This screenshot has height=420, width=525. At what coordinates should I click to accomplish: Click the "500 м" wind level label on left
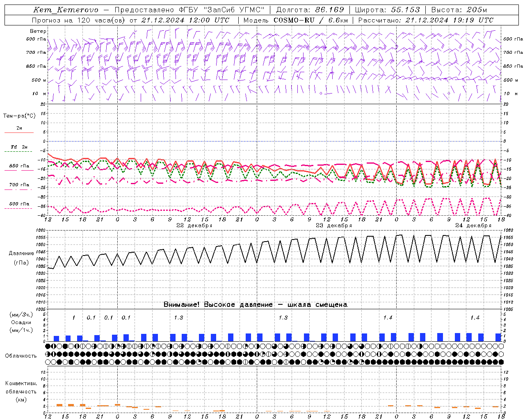pyautogui.click(x=39, y=80)
